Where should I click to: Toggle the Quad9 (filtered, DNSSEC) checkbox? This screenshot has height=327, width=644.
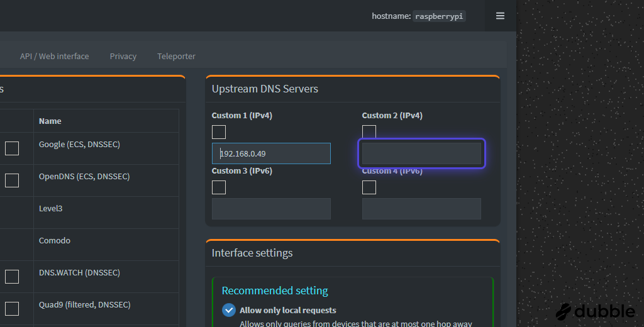coord(12,309)
